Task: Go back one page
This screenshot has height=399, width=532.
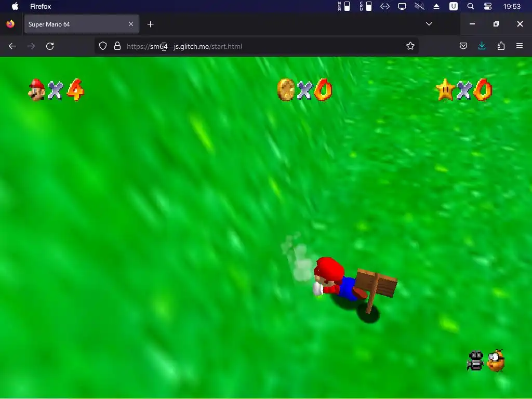Action: [12, 46]
